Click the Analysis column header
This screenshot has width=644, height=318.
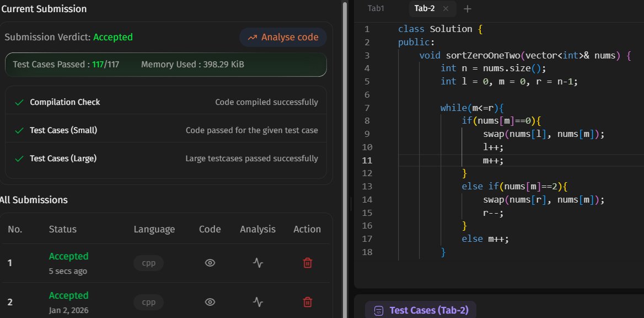click(x=257, y=229)
